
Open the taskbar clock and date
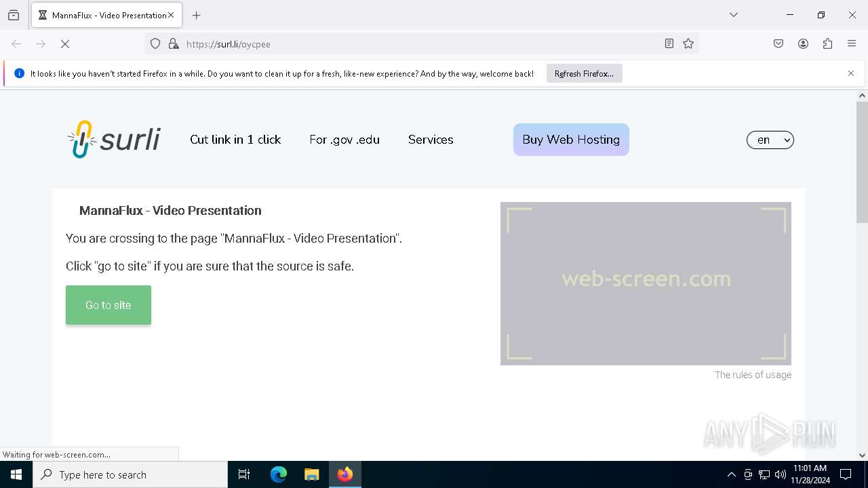[810, 474]
